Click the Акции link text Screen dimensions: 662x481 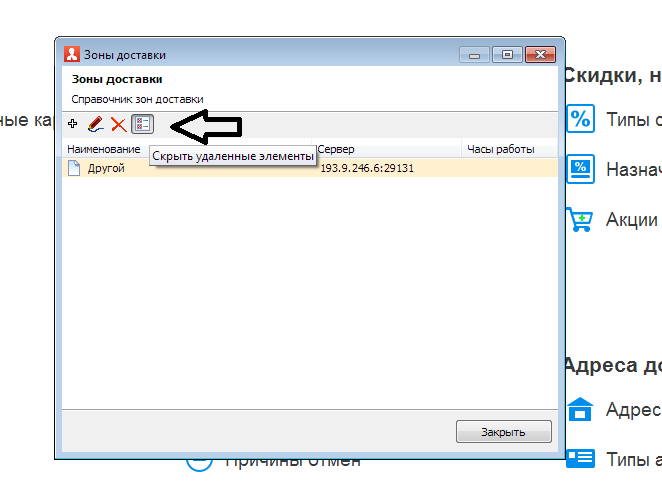point(632,220)
